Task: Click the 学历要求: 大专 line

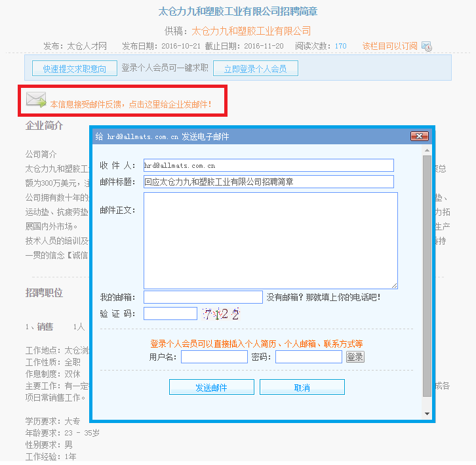Action: 52,421
